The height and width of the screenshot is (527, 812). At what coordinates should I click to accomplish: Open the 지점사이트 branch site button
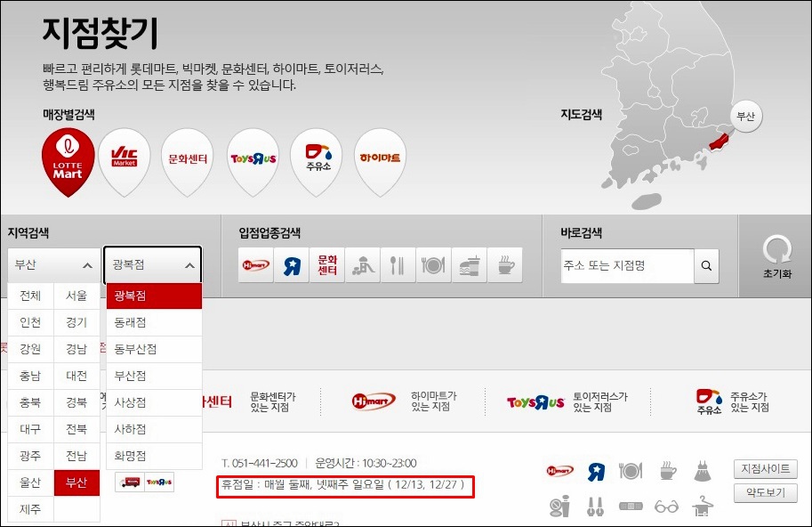coord(766,469)
